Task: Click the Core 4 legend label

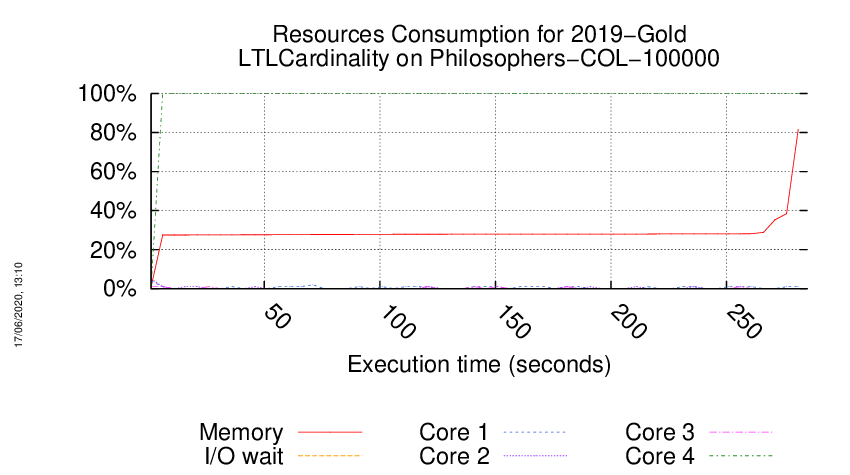Action: 660,456
